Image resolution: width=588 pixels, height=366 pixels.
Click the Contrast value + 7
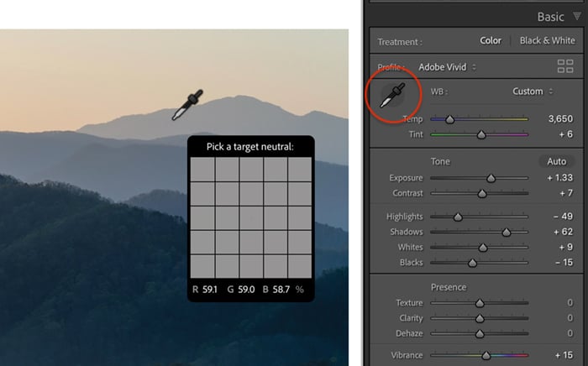click(566, 193)
